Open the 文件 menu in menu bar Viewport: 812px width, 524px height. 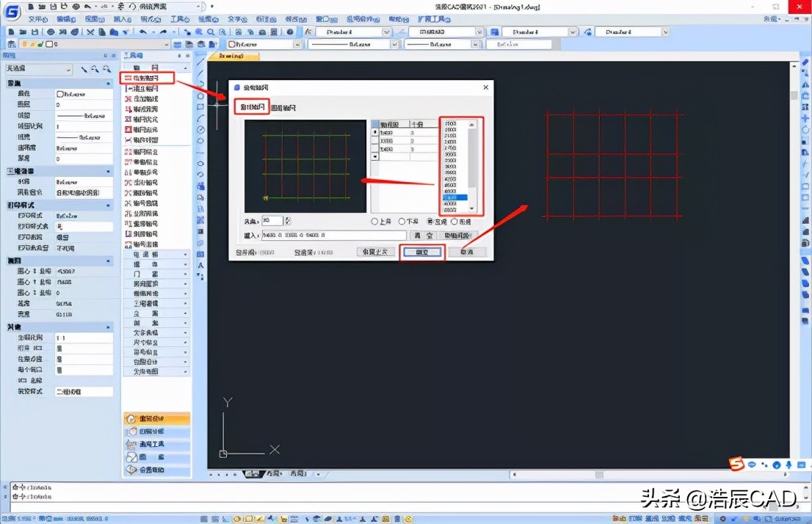coord(37,19)
